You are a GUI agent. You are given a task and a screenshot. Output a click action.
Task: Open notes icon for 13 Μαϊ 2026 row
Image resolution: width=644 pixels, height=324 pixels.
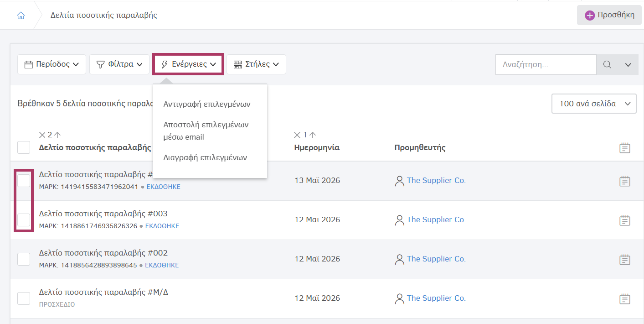tap(625, 181)
